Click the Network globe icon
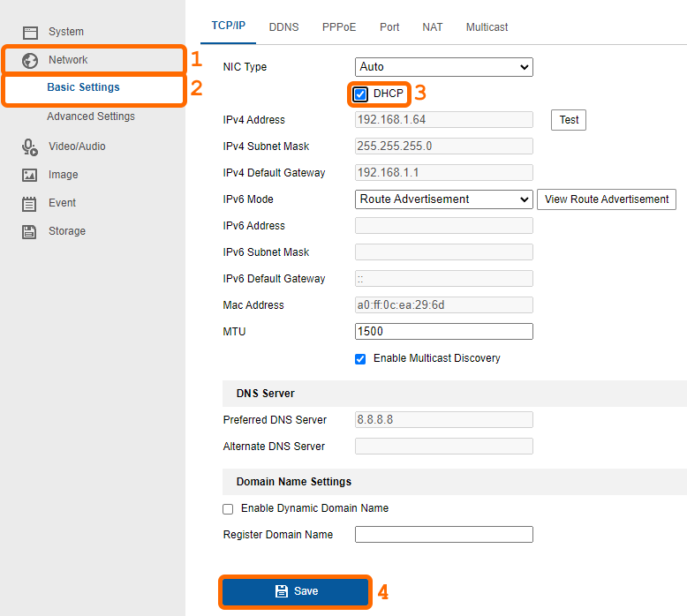Screen dimensions: 687x616 (30, 60)
